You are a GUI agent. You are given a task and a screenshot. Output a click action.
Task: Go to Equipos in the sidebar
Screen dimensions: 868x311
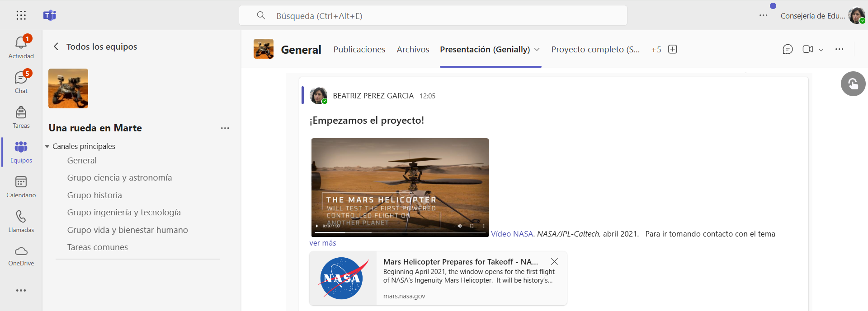click(x=21, y=152)
